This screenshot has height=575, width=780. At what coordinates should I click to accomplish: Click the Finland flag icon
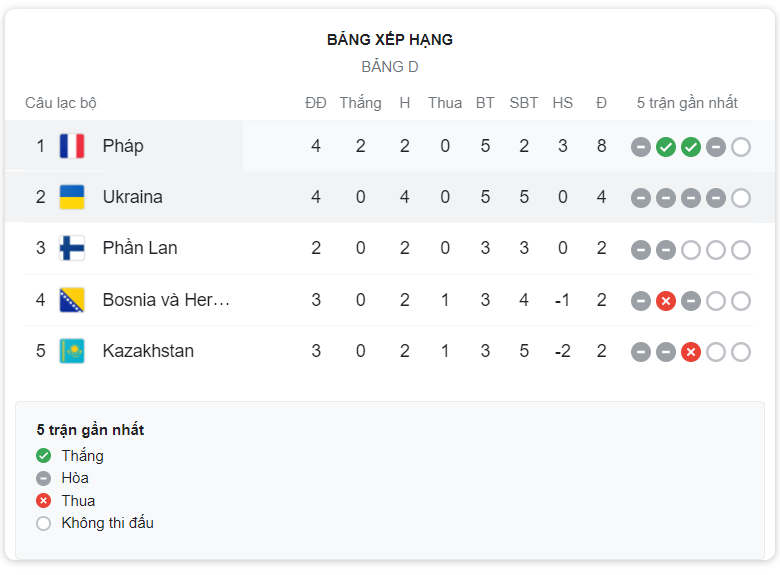point(72,248)
